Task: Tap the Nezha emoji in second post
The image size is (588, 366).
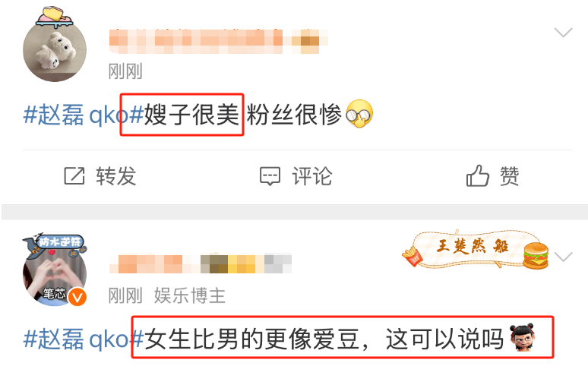Action: (522, 337)
